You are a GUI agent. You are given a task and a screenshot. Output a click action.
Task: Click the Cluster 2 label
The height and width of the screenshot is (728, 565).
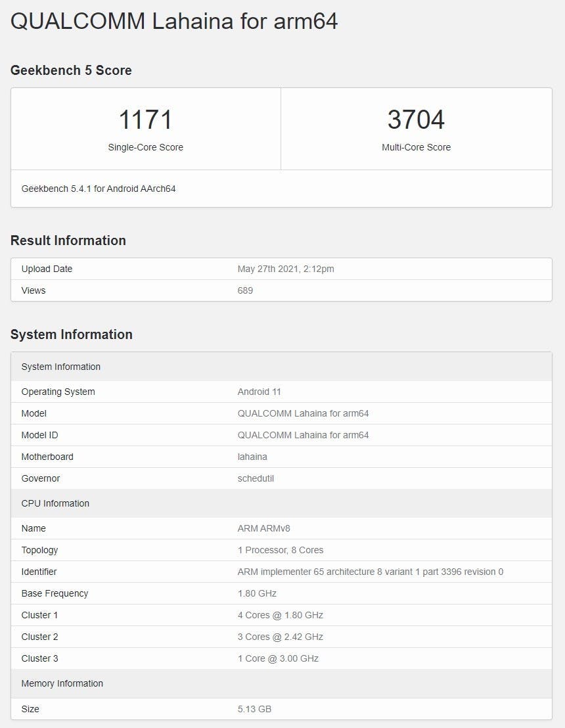pyautogui.click(x=39, y=637)
